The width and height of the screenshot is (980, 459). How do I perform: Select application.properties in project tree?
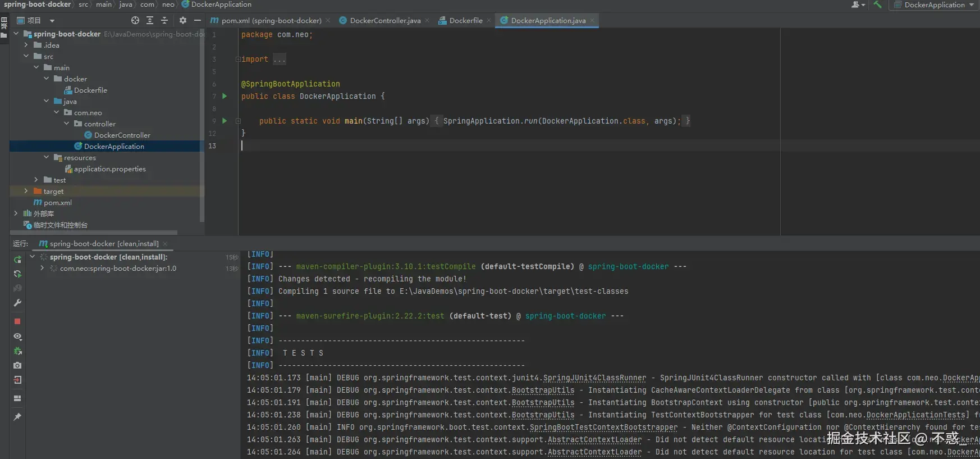click(x=109, y=169)
